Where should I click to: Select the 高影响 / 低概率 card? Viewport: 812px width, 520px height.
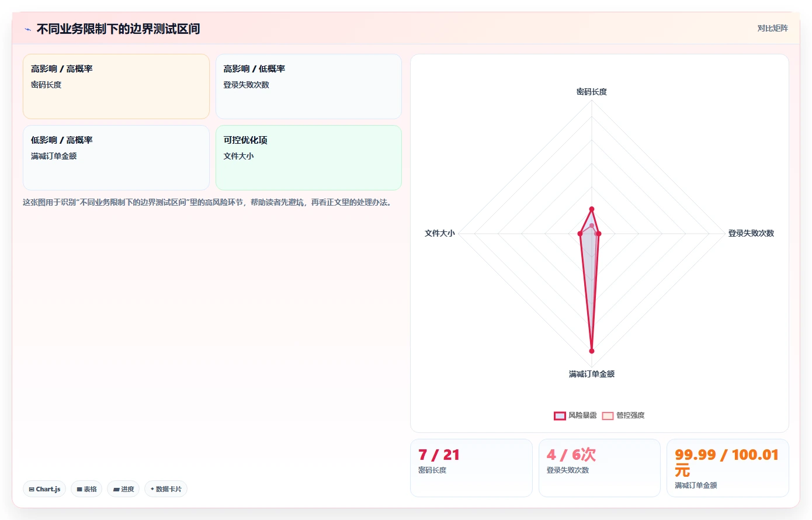[308, 86]
